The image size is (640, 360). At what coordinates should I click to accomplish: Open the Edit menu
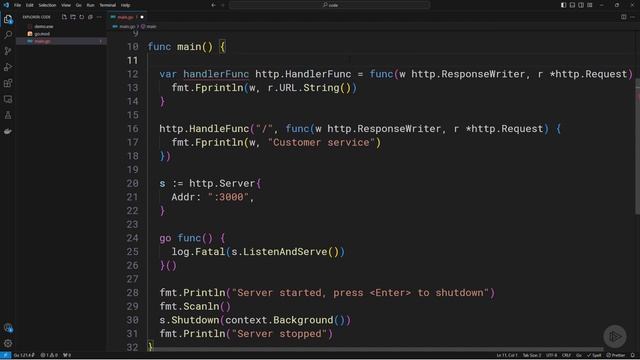pos(30,5)
